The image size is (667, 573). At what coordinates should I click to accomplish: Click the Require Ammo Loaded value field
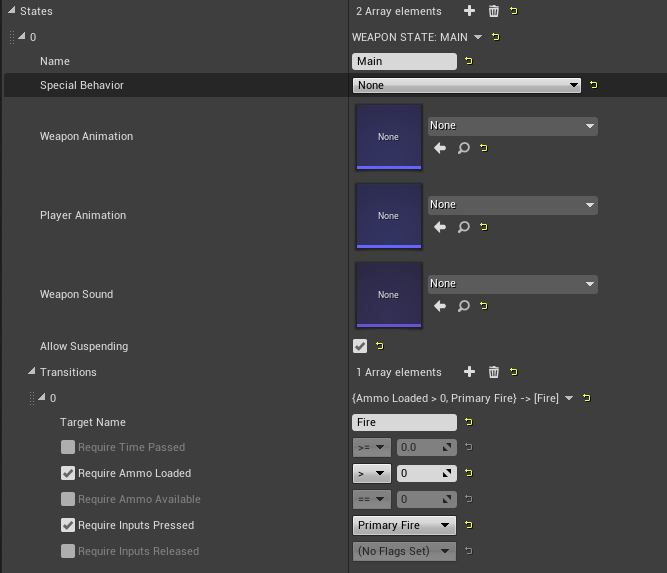427,473
